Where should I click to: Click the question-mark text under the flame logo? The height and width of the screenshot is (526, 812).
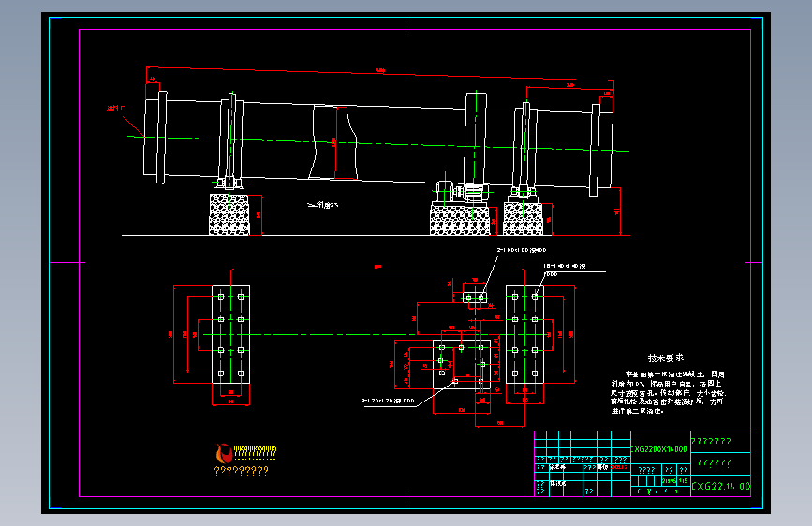point(242,471)
